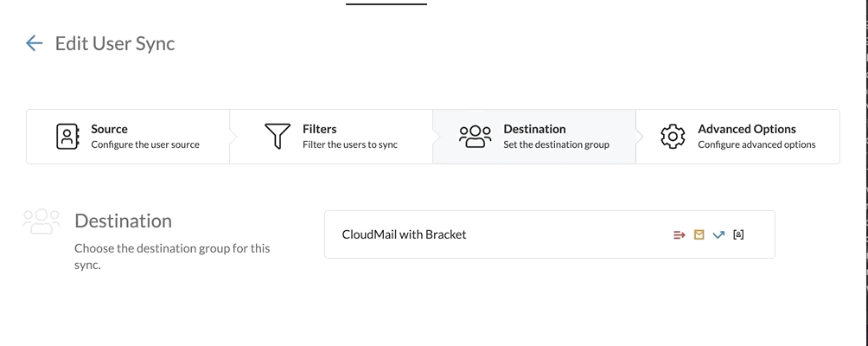868x346 pixels.
Task: Select the Destination step label
Action: point(534,129)
